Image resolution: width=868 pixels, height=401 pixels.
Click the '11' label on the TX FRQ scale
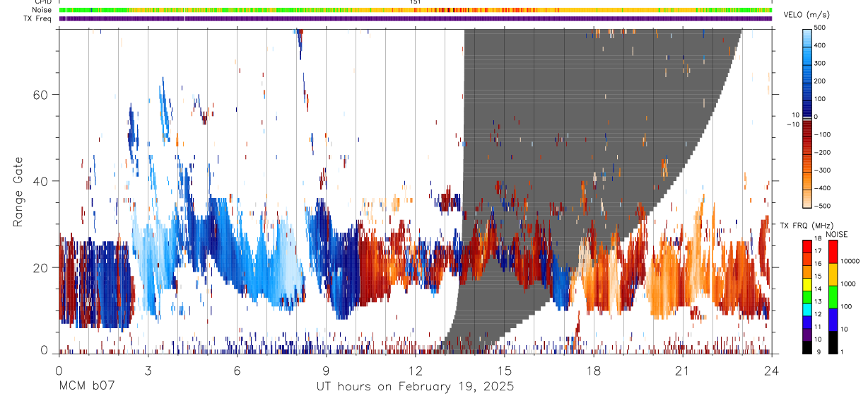[x=819, y=327]
